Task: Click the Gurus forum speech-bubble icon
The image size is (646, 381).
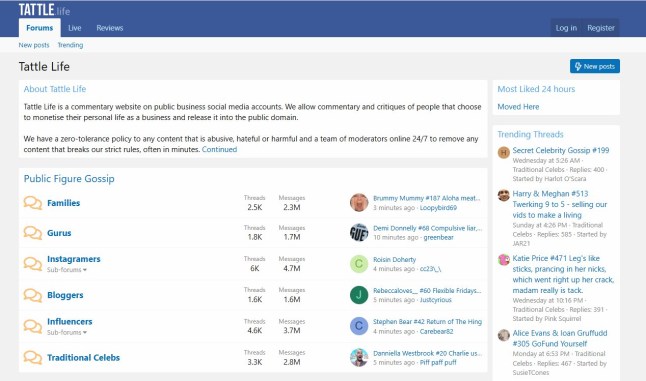Action: (33, 233)
